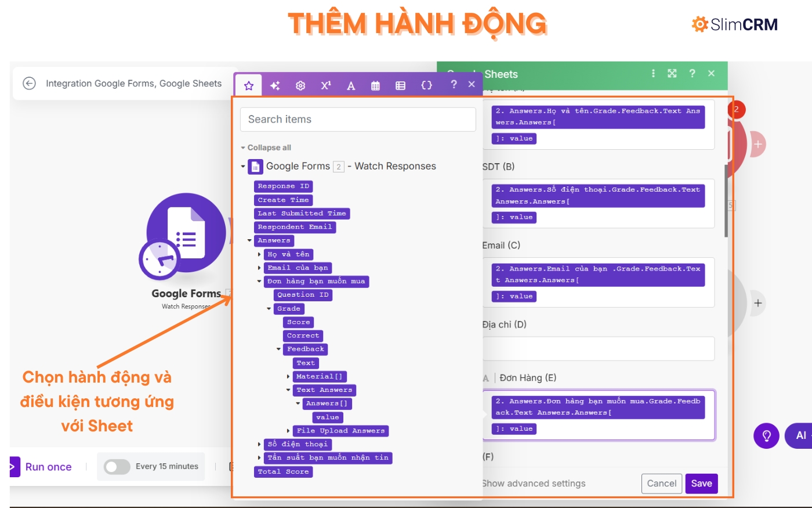Insert the Respondent Email pill
This screenshot has height=508, width=812.
pyautogui.click(x=295, y=227)
